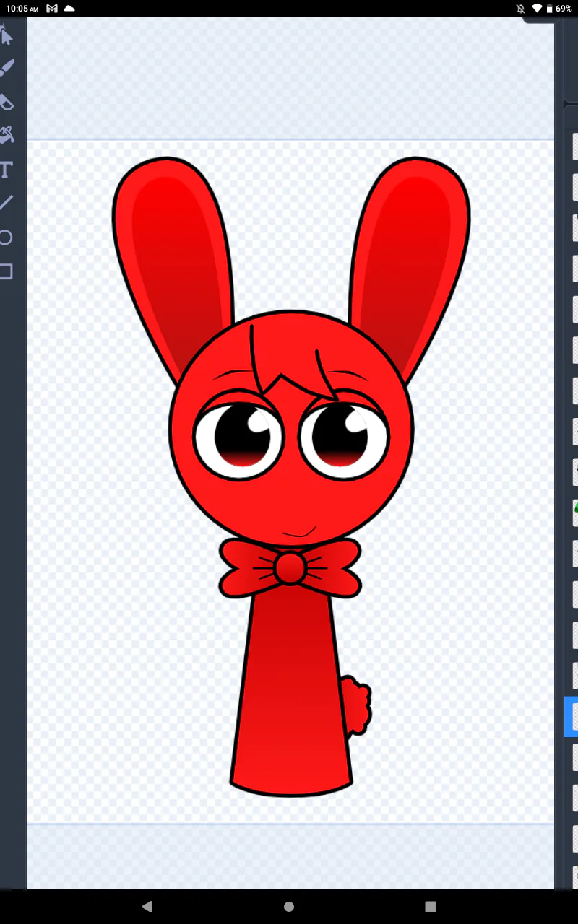Select the Line tool
The width and height of the screenshot is (578, 924).
point(6,203)
